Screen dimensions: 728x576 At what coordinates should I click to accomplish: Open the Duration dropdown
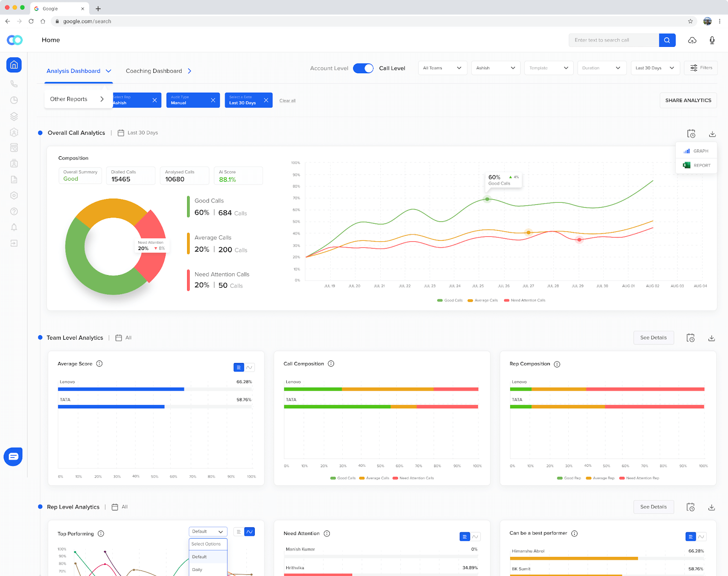[602, 68]
